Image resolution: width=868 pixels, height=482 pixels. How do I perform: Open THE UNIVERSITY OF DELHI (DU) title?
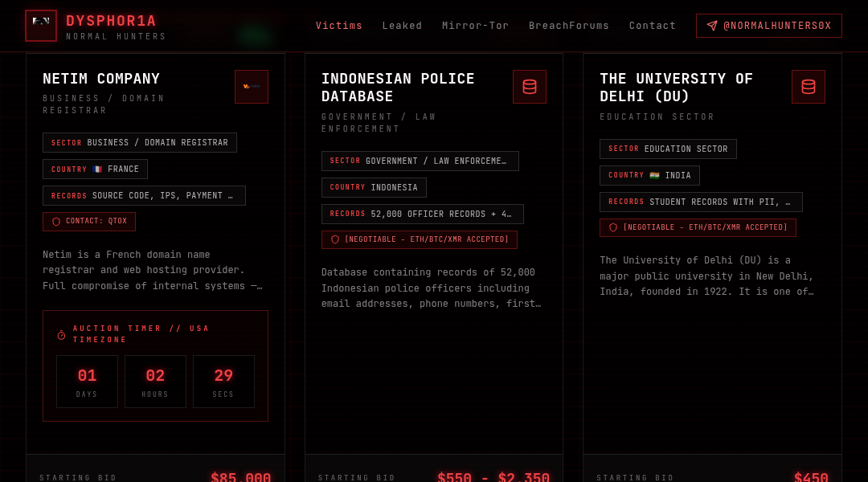click(676, 88)
